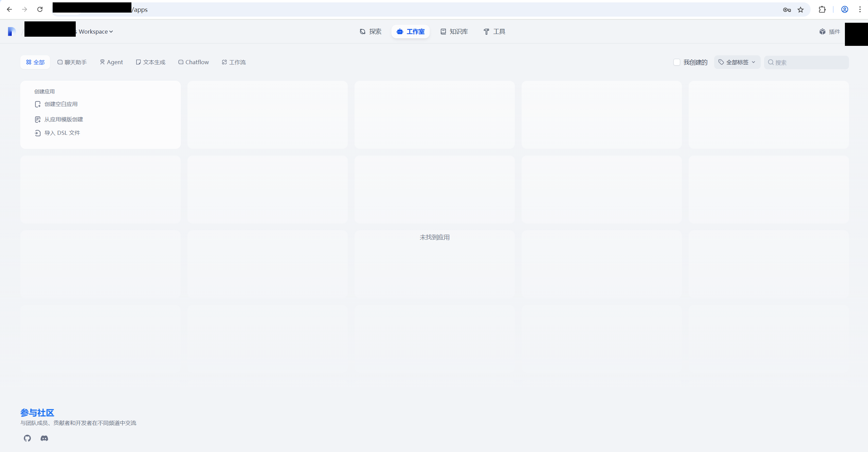The image size is (868, 452).
Task: Expand the 全部标签 tags dropdown
Action: 737,62
